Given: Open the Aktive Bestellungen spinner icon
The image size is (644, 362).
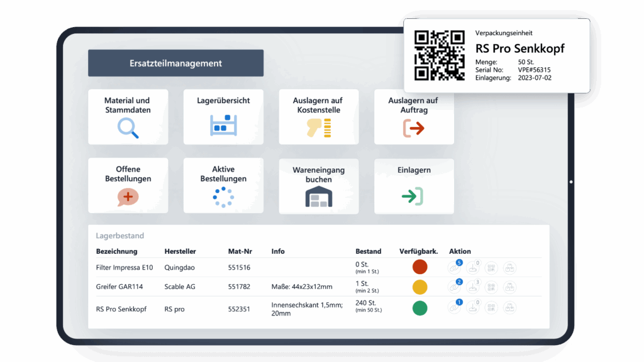Looking at the screenshot, I should tap(223, 197).
